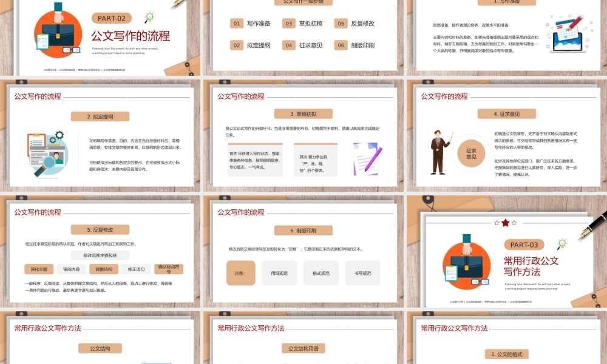607x364 pixels.
Task: Click the '修改后的文稿经领导签发' sentence
Action: click(x=296, y=249)
